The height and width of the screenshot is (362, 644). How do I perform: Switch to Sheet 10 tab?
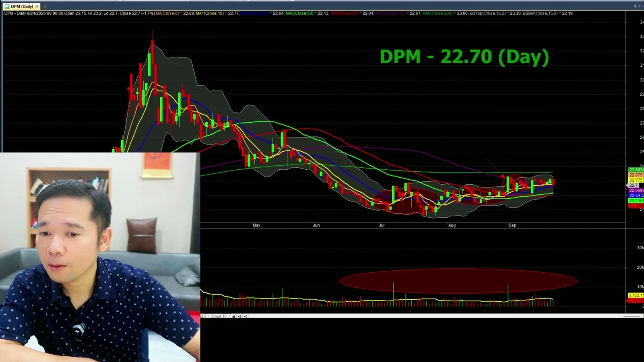tap(219, 316)
